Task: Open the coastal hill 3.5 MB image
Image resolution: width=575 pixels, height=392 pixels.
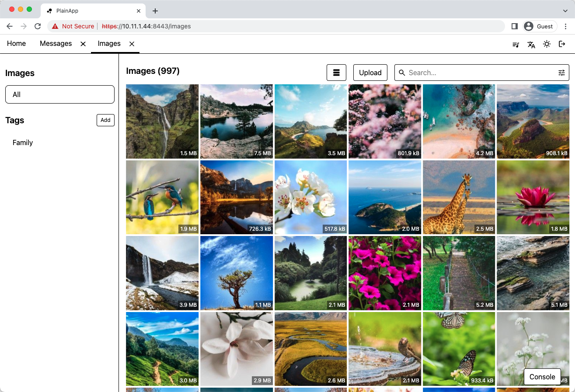Action: point(311,121)
